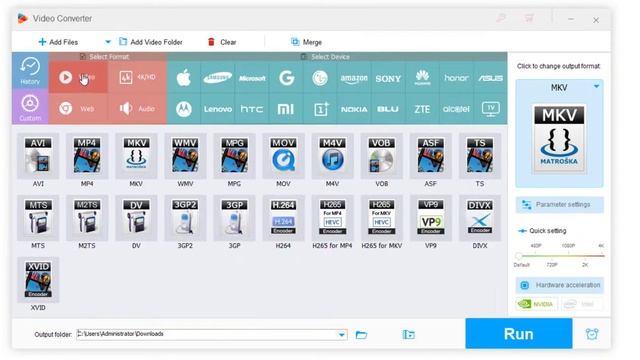Open ASUS device presets

490,78
